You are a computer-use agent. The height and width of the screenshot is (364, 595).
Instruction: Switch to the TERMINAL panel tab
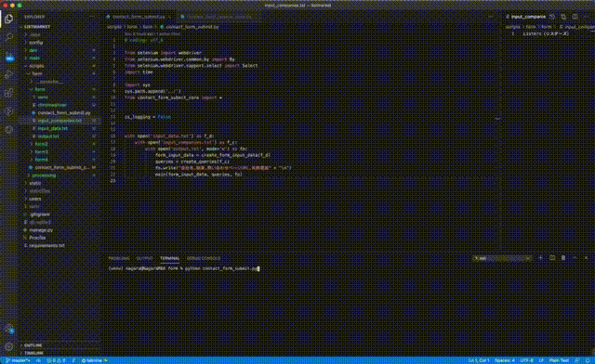point(169,258)
